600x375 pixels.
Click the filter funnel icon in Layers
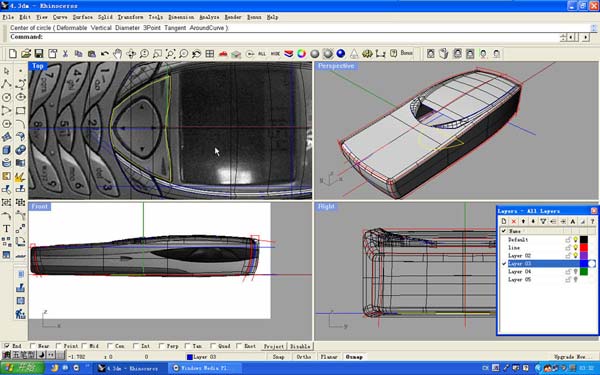click(x=543, y=221)
